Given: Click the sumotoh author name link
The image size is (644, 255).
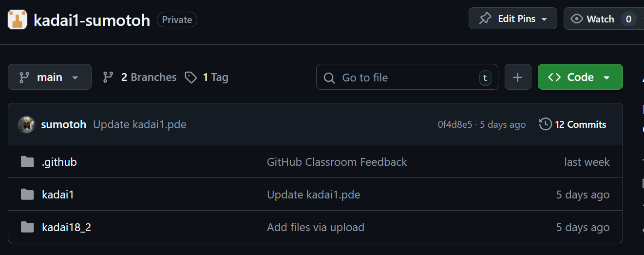Looking at the screenshot, I should coord(63,124).
